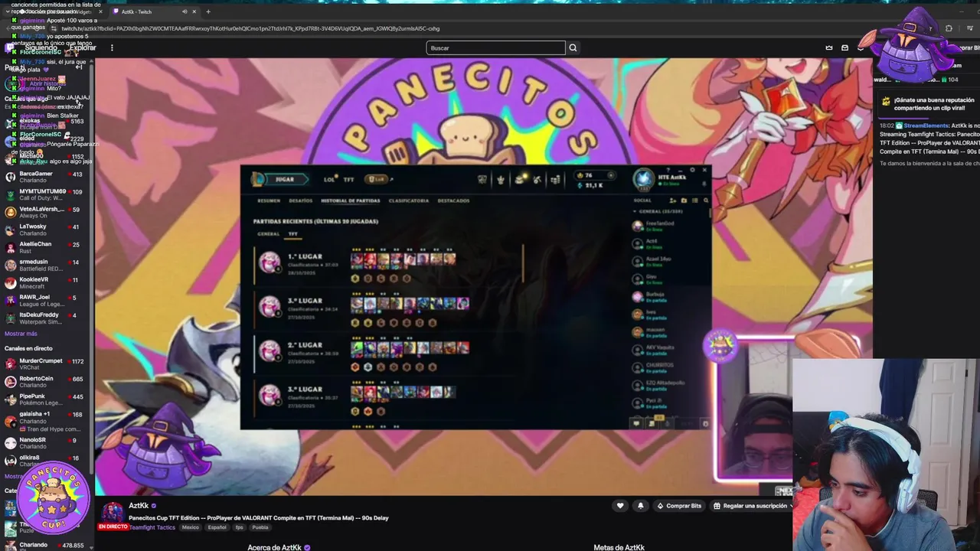
Task: Click the notification bell under stream
Action: coord(641,506)
